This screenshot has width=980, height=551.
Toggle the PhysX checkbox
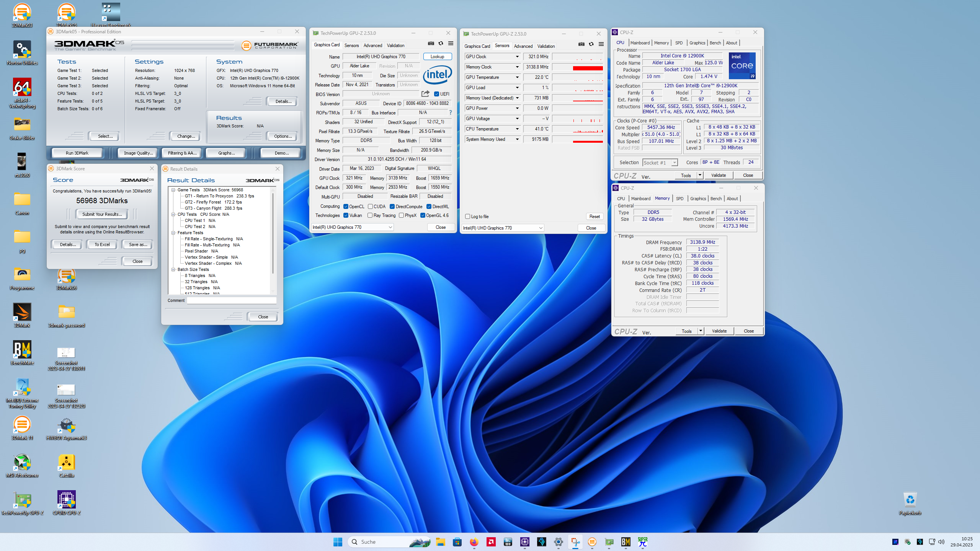pos(401,215)
